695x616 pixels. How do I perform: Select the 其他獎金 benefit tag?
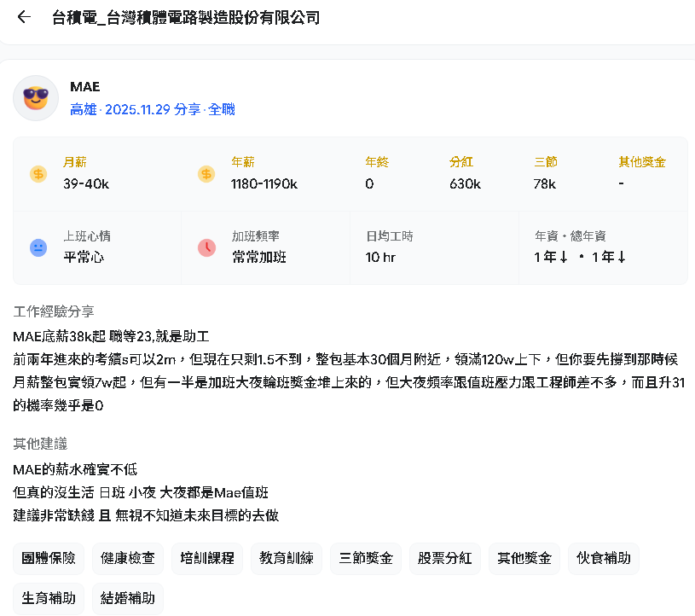click(524, 558)
